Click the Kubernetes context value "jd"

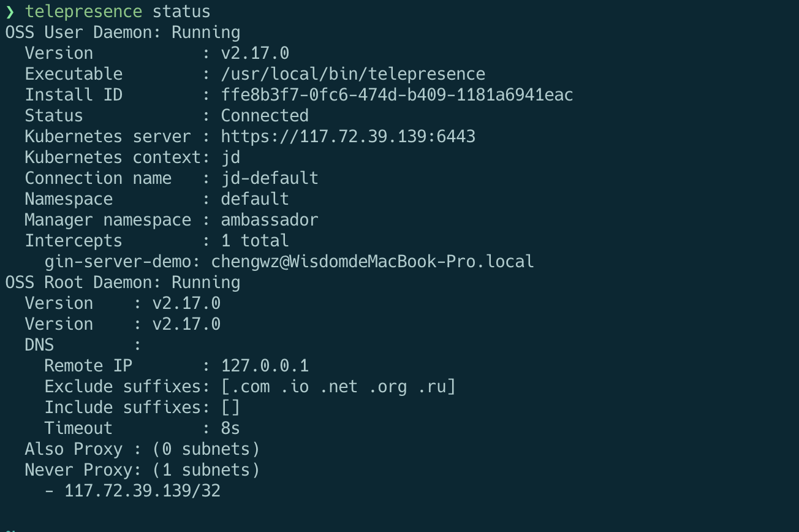click(x=230, y=158)
